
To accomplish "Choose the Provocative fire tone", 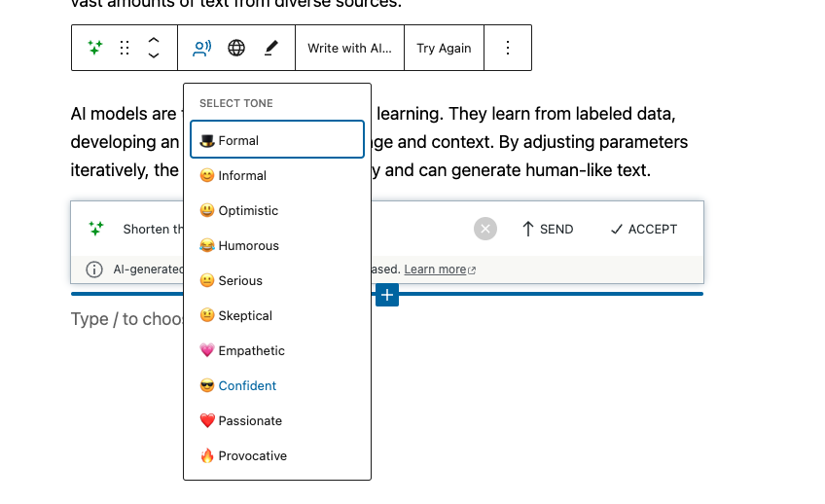I will [277, 455].
